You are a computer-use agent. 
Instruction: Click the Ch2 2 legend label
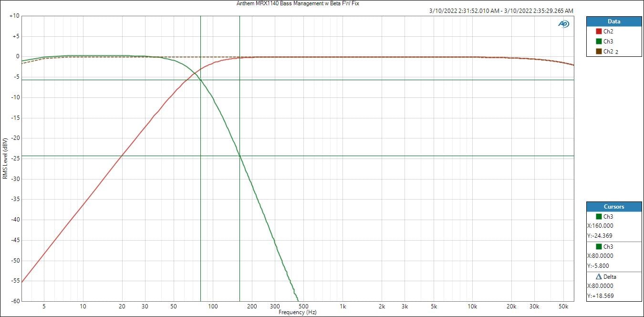pos(610,52)
